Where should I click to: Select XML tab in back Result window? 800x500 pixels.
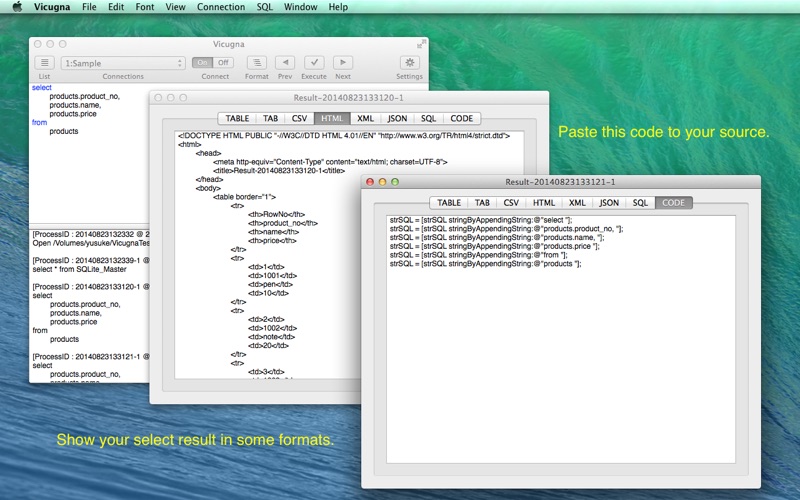pos(365,118)
